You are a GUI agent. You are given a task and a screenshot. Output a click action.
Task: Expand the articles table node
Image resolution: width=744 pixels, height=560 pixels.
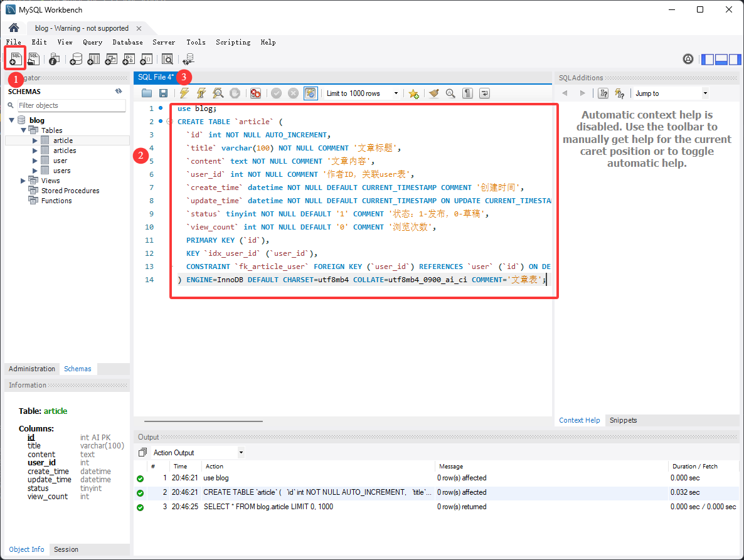pyautogui.click(x=35, y=151)
